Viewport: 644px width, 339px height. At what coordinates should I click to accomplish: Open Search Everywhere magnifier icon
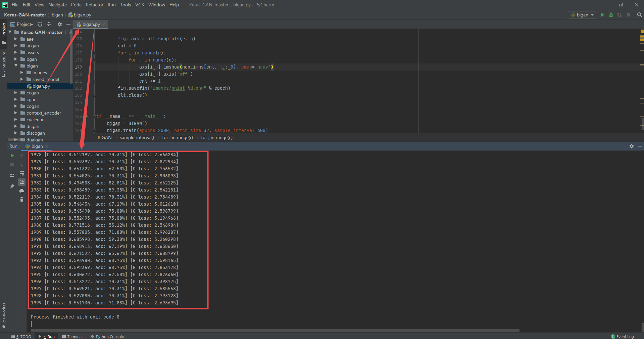640,15
